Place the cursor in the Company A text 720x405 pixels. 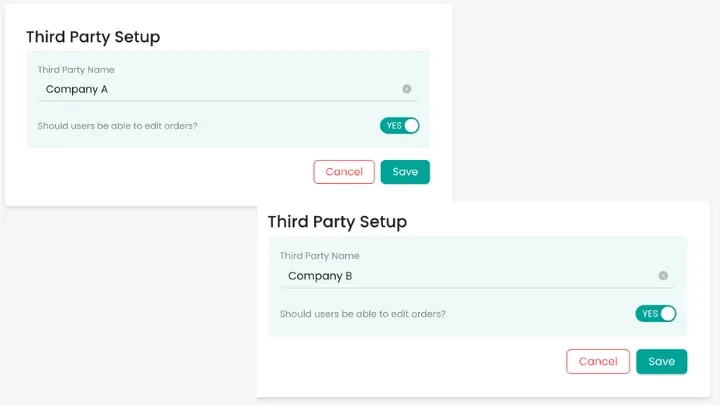[x=77, y=89]
